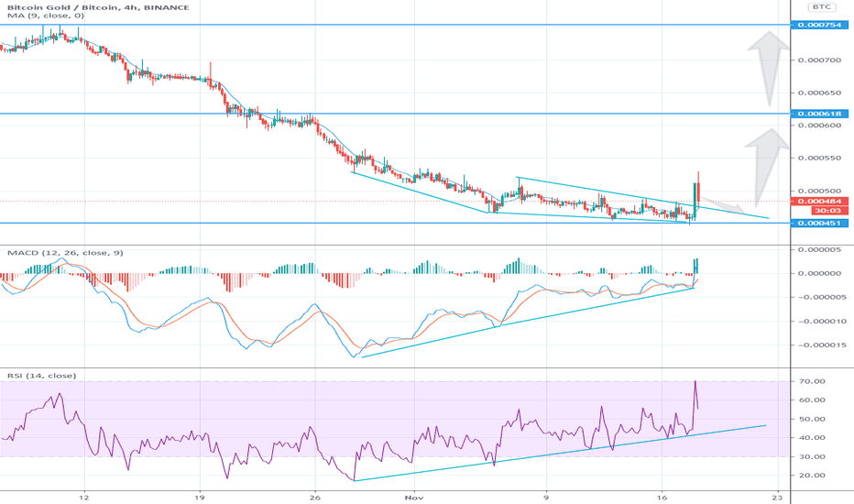Click the 0.000650 price axis tick
The height and width of the screenshot is (504, 854).
[x=820, y=93]
